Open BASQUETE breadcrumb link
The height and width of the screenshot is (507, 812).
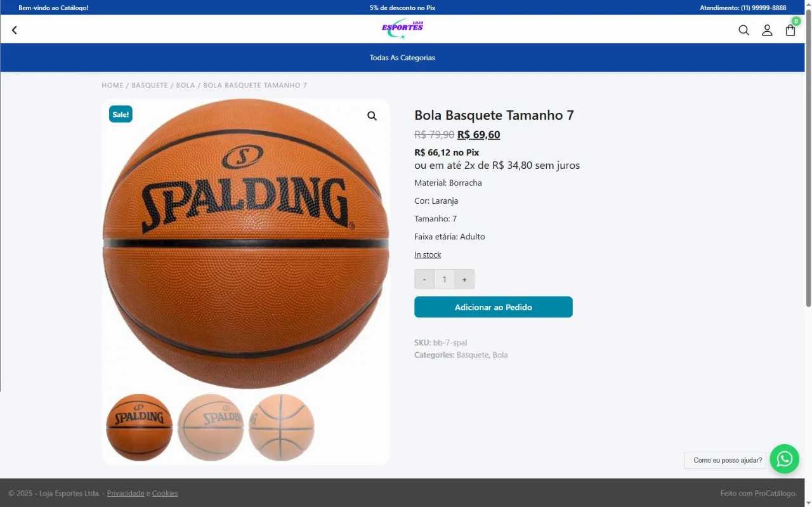click(150, 85)
